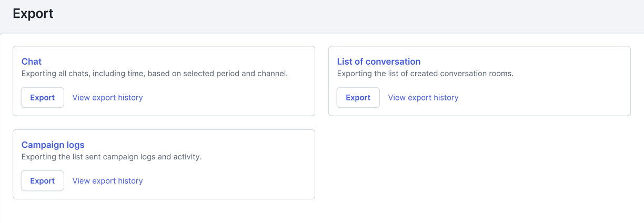Click Export button in Campaign logs card

[43, 181]
